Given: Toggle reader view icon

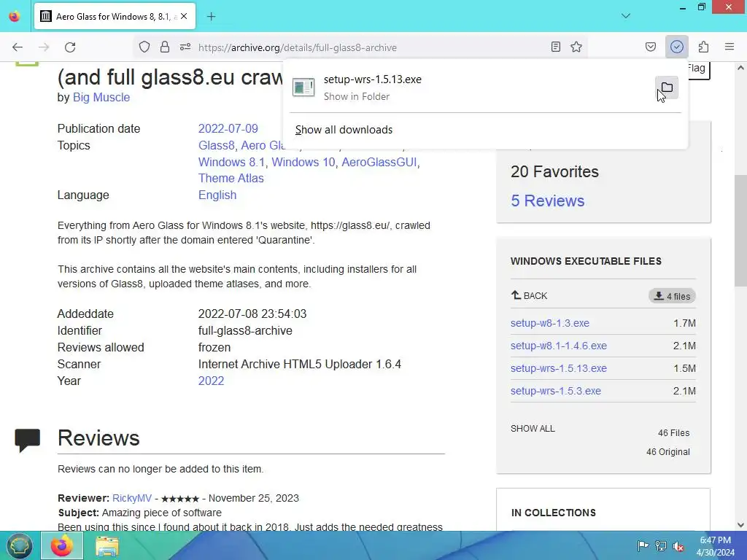Looking at the screenshot, I should tap(555, 47).
